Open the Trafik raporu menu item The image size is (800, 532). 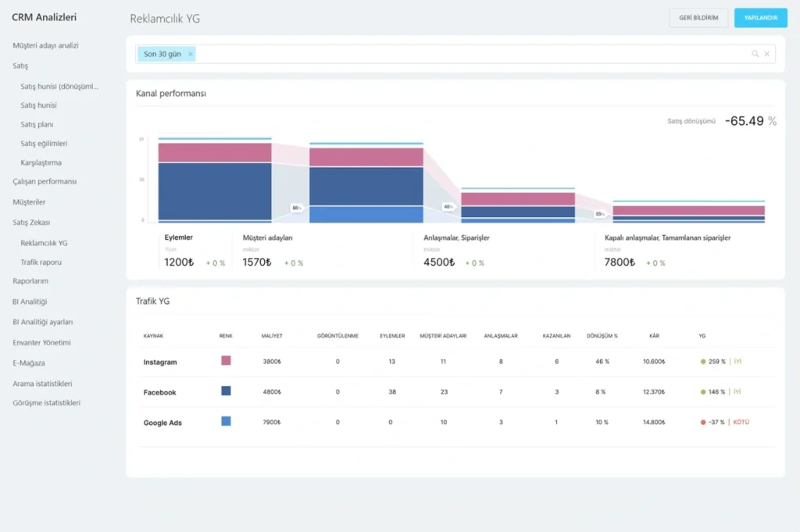[x=41, y=262]
